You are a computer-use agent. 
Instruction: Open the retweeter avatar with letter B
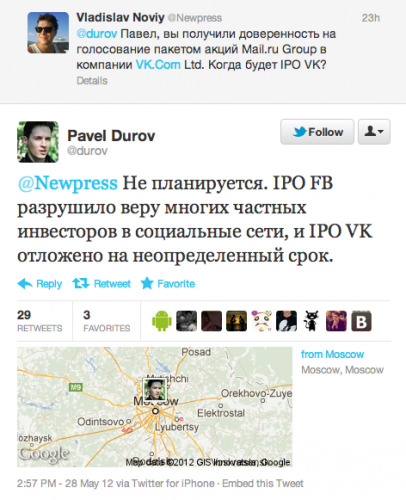pyautogui.click(x=361, y=321)
